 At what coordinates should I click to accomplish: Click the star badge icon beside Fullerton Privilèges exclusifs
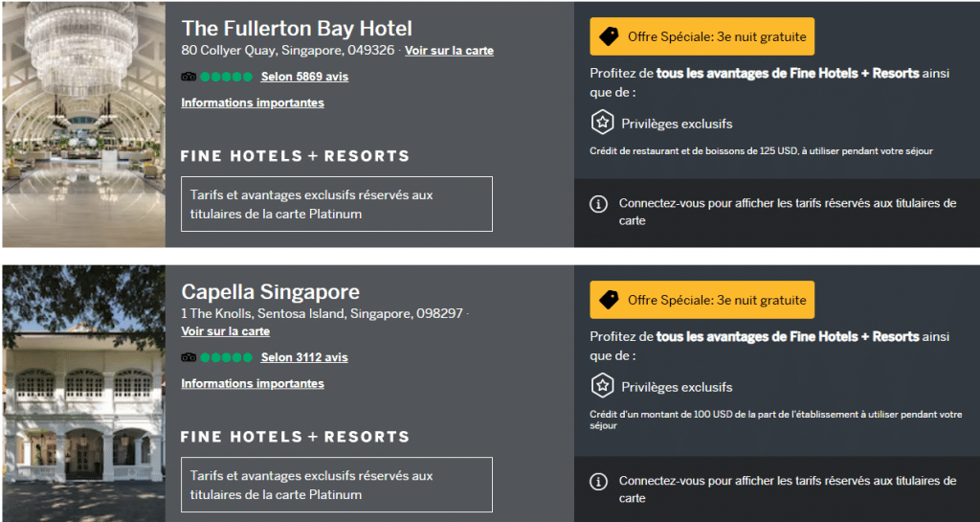603,124
